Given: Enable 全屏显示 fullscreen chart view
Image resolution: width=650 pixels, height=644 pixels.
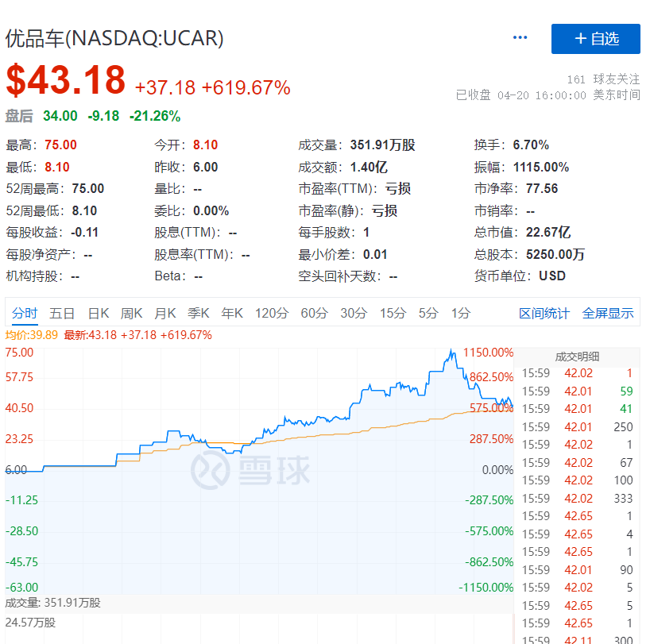Looking at the screenshot, I should pyautogui.click(x=607, y=313).
